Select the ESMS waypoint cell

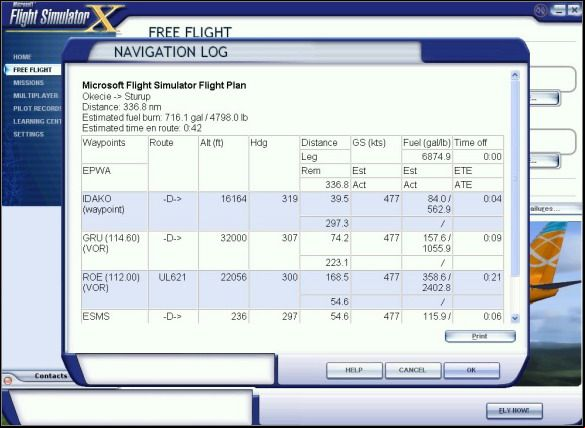(115, 316)
